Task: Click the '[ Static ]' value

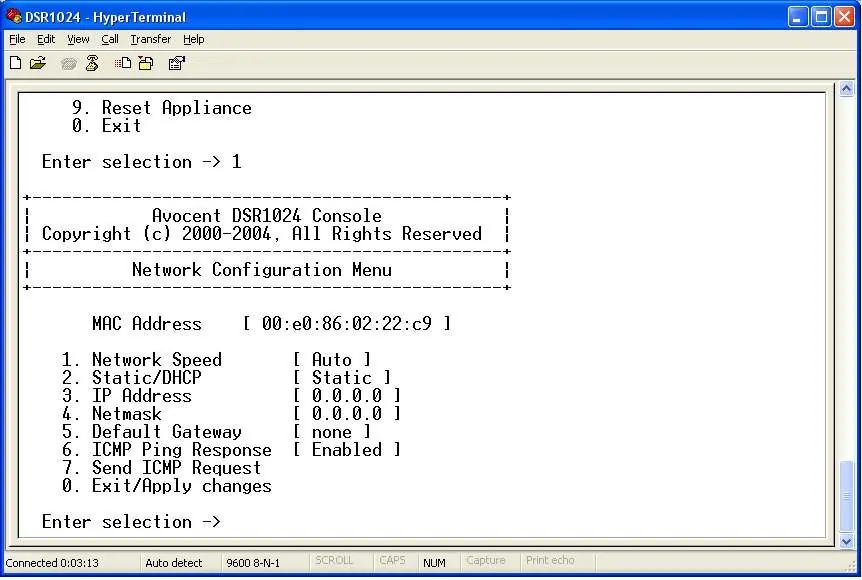Action: [341, 378]
